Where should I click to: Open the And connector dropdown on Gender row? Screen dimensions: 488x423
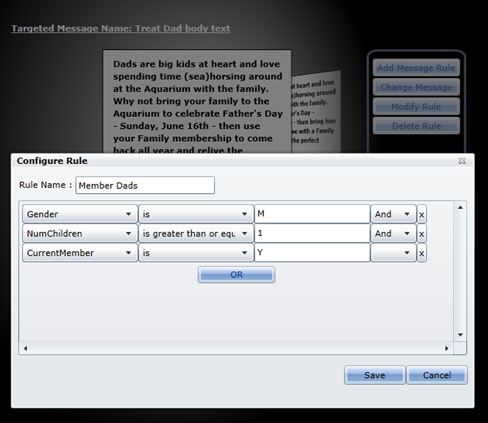point(393,214)
